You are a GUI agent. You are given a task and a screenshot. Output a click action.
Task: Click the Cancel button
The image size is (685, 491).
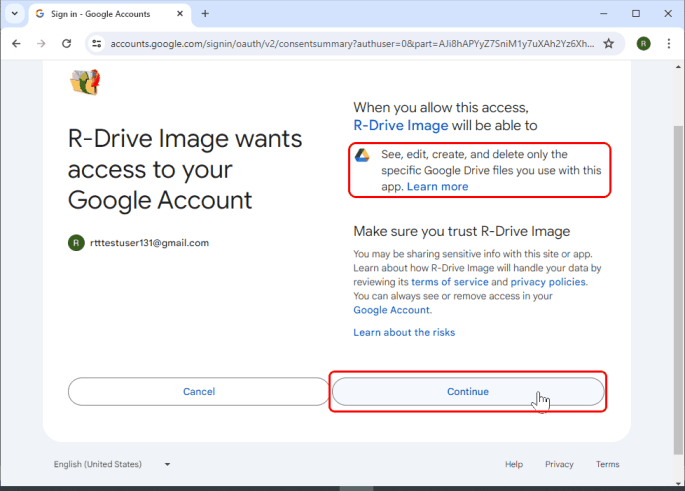pos(199,392)
